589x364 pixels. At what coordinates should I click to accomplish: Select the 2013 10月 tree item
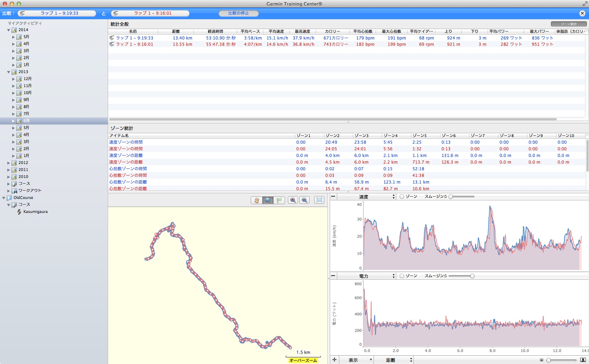pos(28,93)
